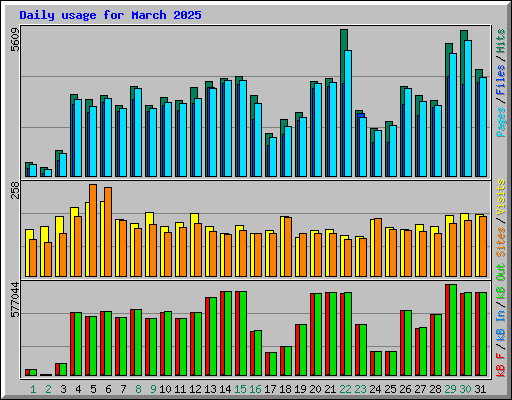Click day label 9 on the axis
The image size is (512, 400).
click(x=153, y=389)
